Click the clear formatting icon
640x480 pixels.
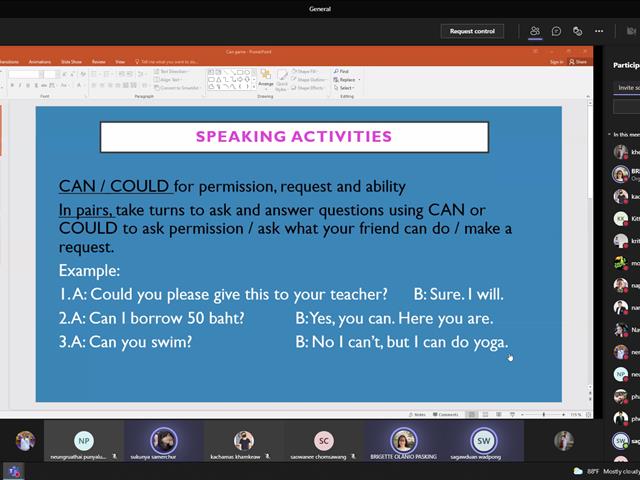pyautogui.click(x=83, y=74)
